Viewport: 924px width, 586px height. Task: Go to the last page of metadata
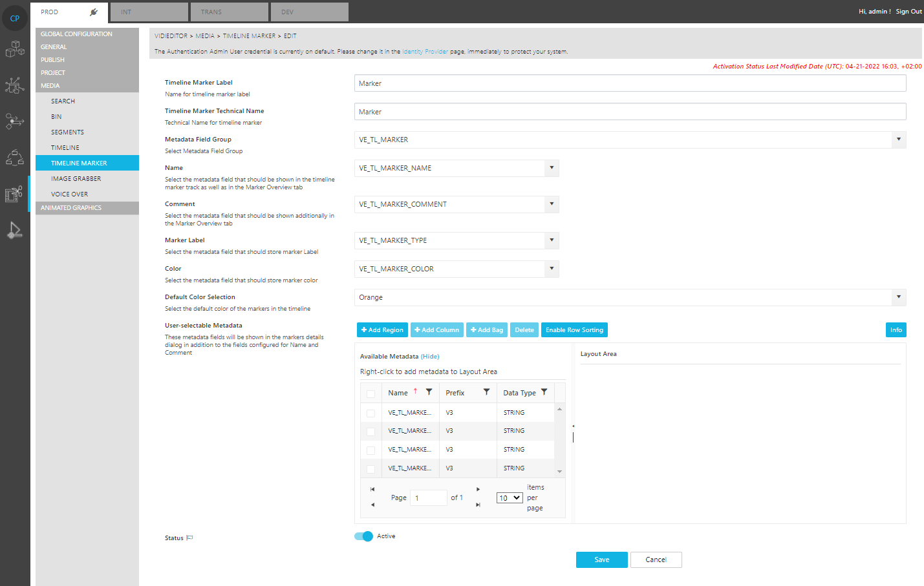tap(478, 505)
